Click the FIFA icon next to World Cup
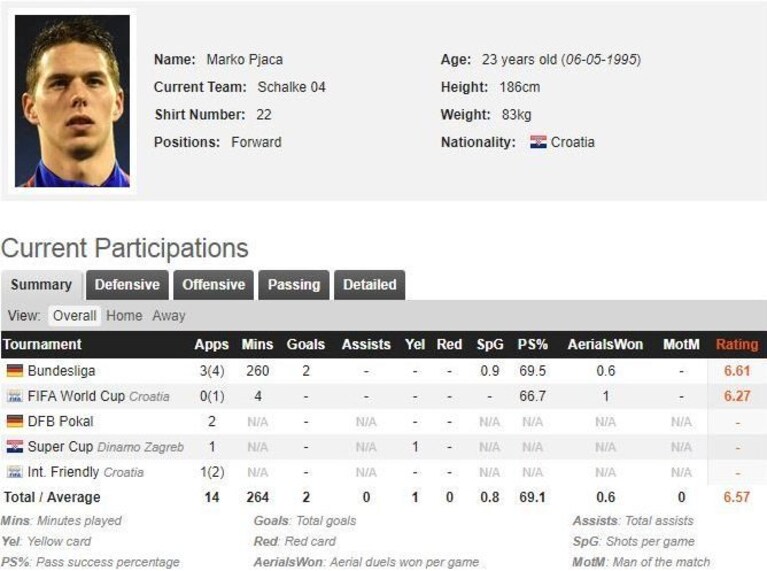This screenshot has height=571, width=767. coord(15,396)
